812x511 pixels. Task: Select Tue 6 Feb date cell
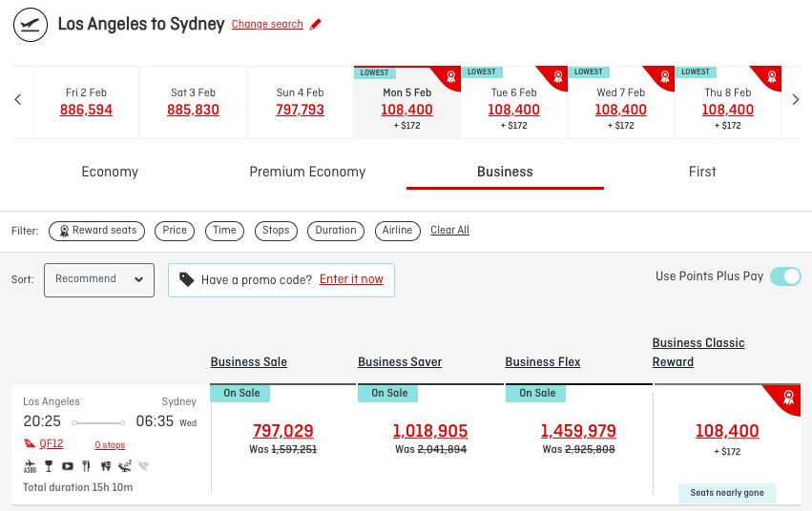coord(514,102)
